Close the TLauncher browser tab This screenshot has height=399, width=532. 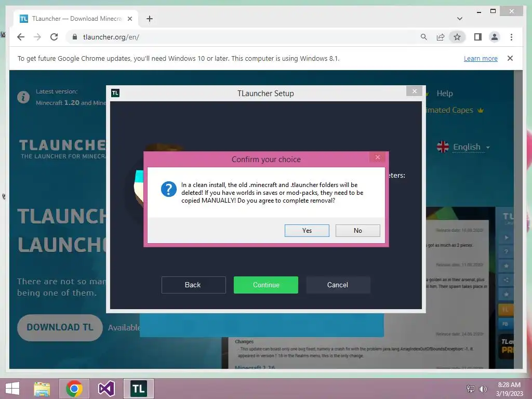coord(129,19)
